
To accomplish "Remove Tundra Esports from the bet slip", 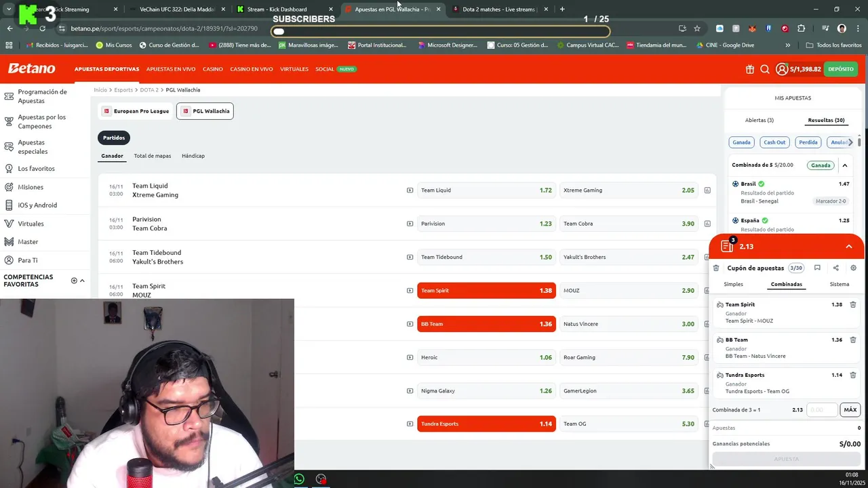I will tap(853, 375).
